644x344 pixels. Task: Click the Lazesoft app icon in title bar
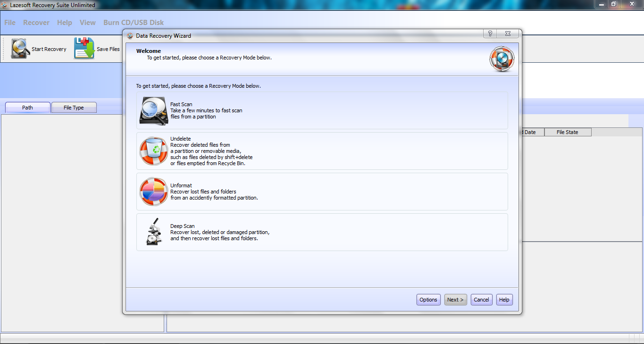pos(5,5)
